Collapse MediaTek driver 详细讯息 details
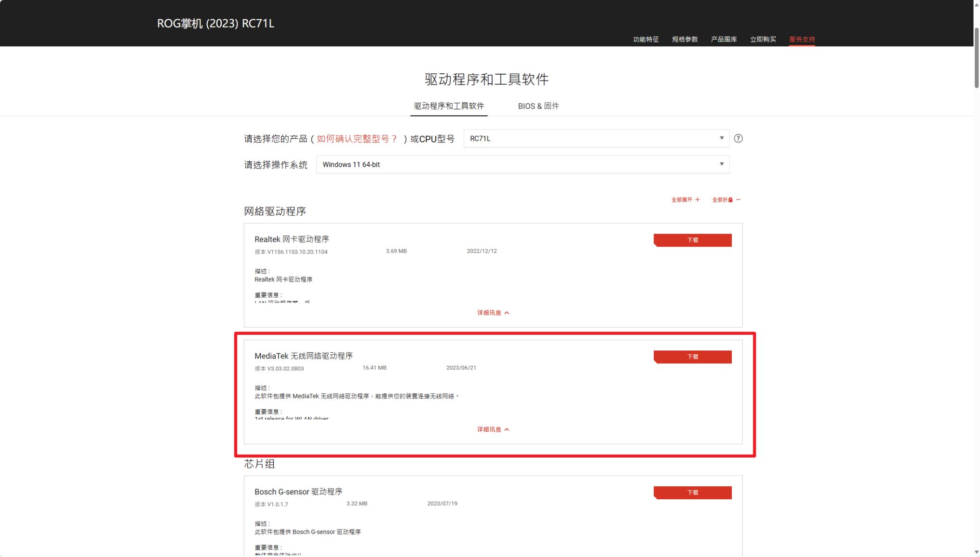The height and width of the screenshot is (557, 980). (x=493, y=429)
